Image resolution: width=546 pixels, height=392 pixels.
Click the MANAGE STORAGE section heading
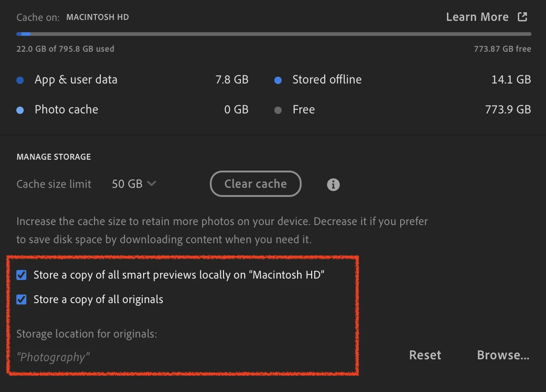coord(54,157)
